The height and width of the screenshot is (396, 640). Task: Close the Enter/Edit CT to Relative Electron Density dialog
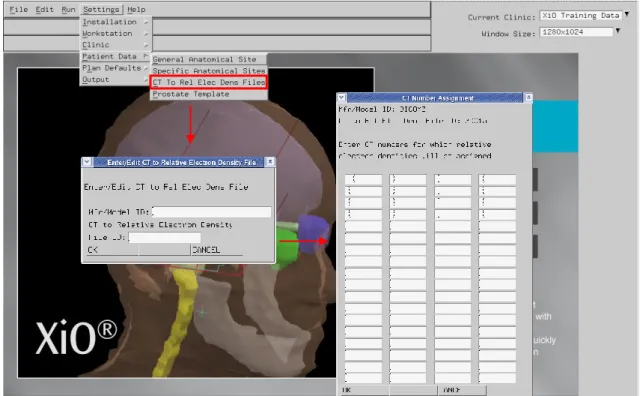point(270,162)
